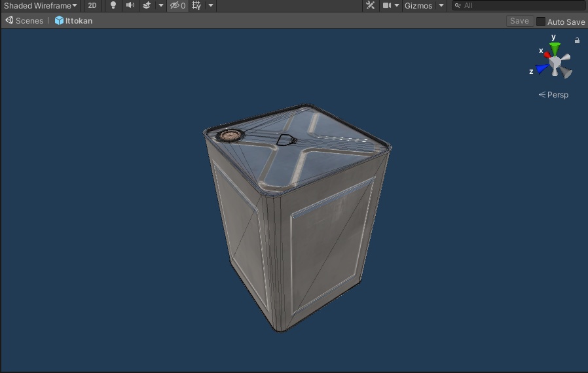The image size is (588, 373).
Task: Go back to Scenes in breadcrumb
Action: pos(24,21)
